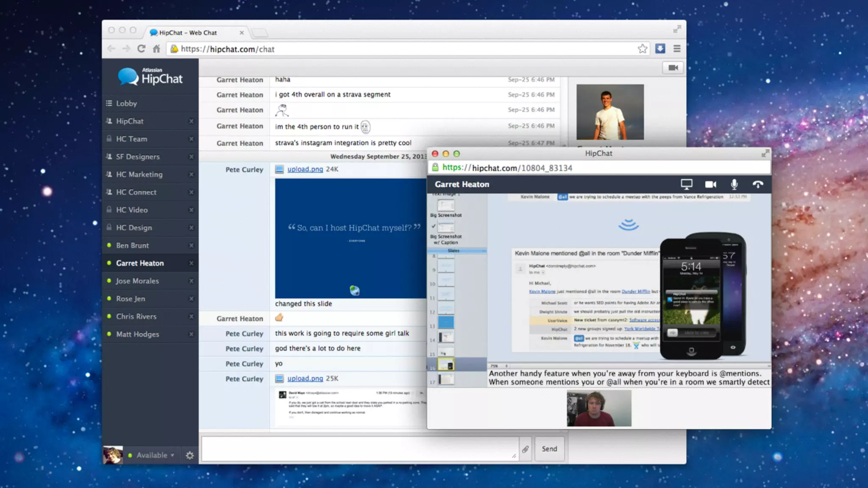868x488 pixels.
Task: Select slide 16 thumbnail in shared screen
Action: tap(445, 364)
